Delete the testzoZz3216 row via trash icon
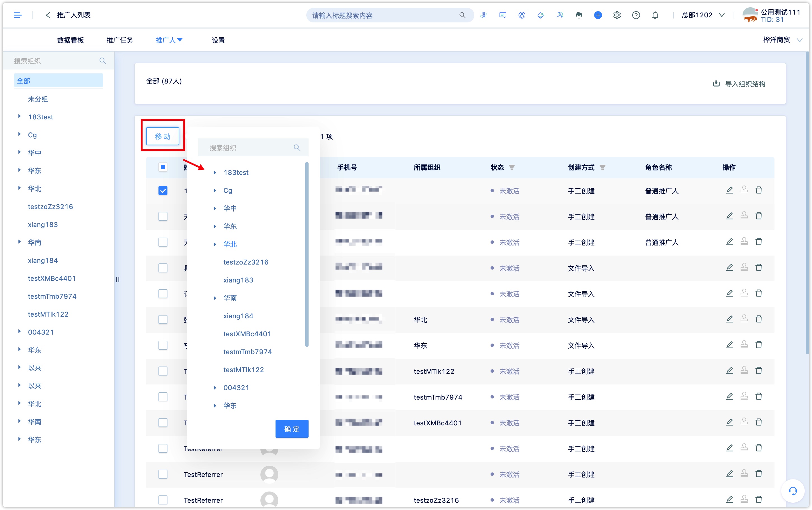812x510 pixels. (759, 500)
